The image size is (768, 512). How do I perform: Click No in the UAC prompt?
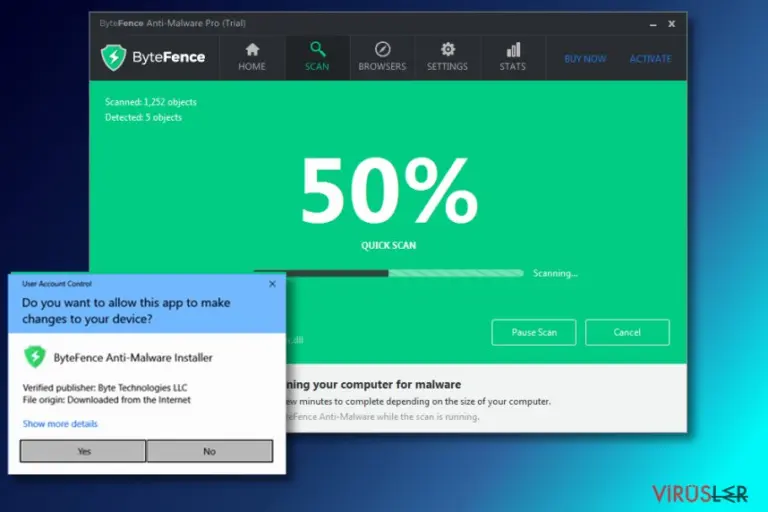click(210, 451)
